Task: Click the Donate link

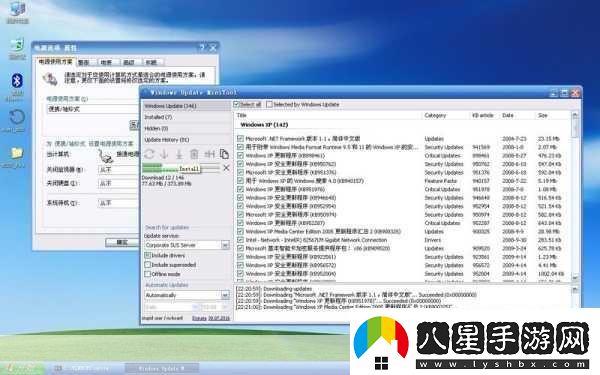Action: [x=199, y=318]
